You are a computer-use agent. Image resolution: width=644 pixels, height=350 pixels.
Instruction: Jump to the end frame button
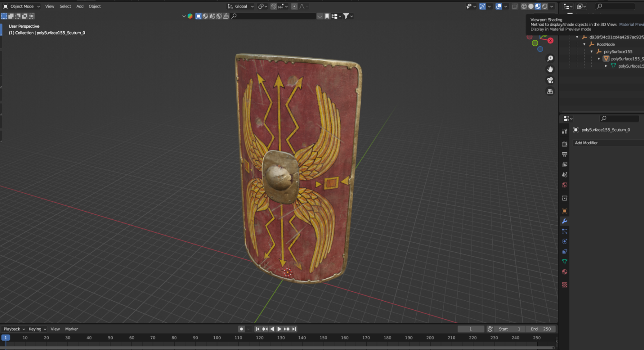pyautogui.click(x=294, y=329)
